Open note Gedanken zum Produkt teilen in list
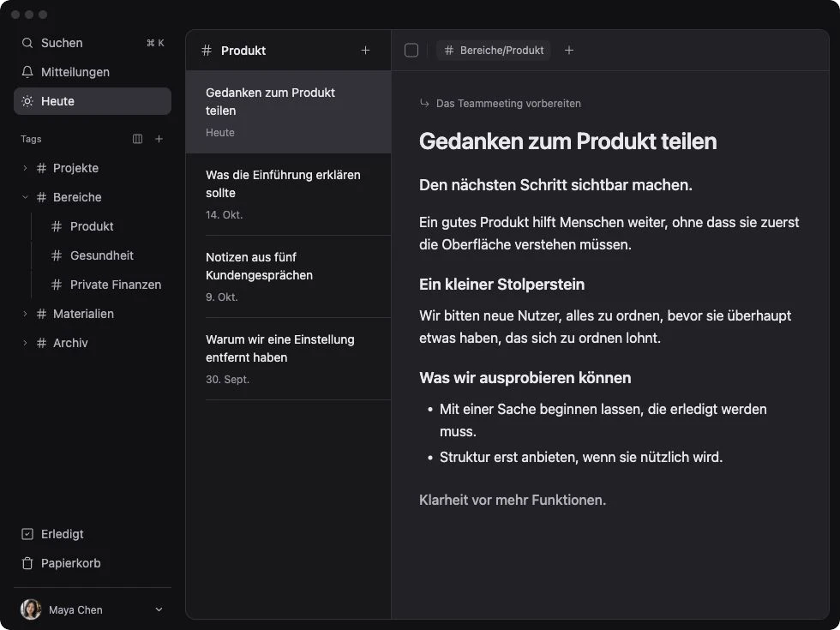This screenshot has height=630, width=840. pos(288,112)
